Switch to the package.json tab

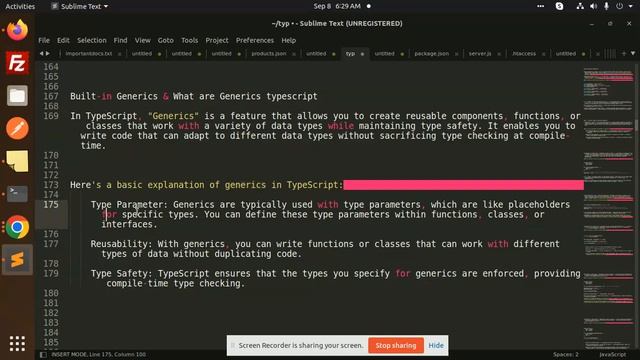tap(431, 54)
